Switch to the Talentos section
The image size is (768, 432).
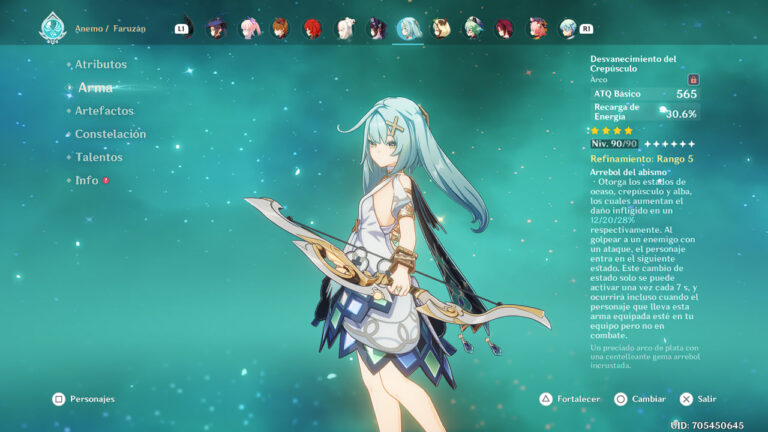[x=99, y=157]
